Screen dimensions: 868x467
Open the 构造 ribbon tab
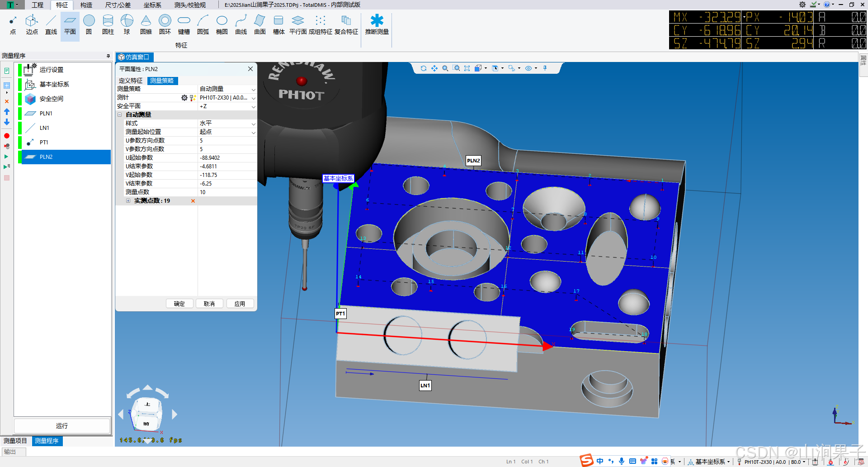click(86, 5)
